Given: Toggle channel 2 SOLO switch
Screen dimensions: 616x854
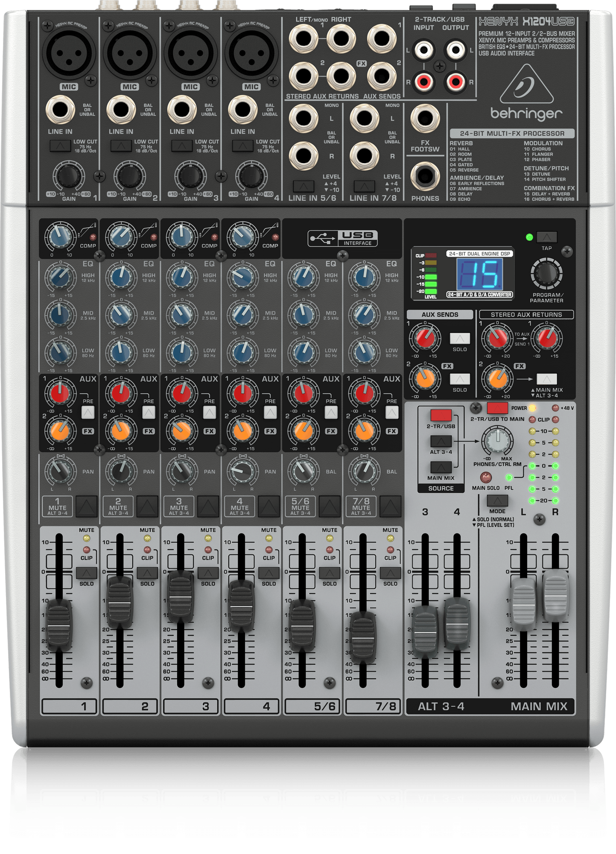Looking at the screenshot, I should point(147,573).
